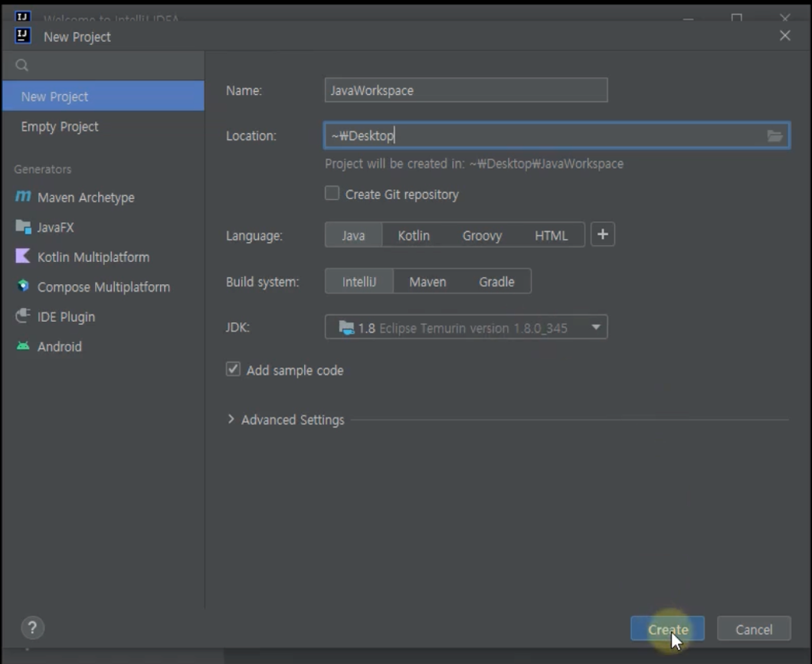Choose IntelliJ build system

(359, 282)
